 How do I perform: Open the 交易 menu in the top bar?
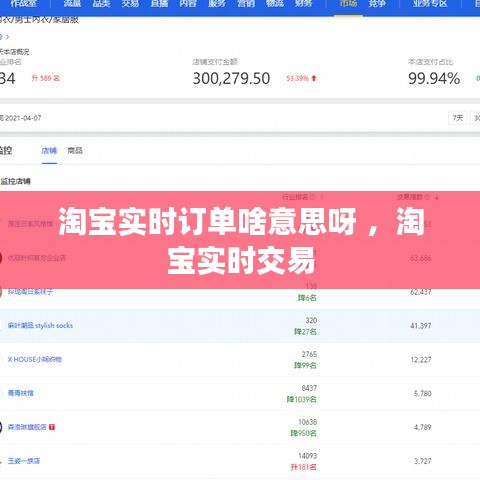click(130, 4)
